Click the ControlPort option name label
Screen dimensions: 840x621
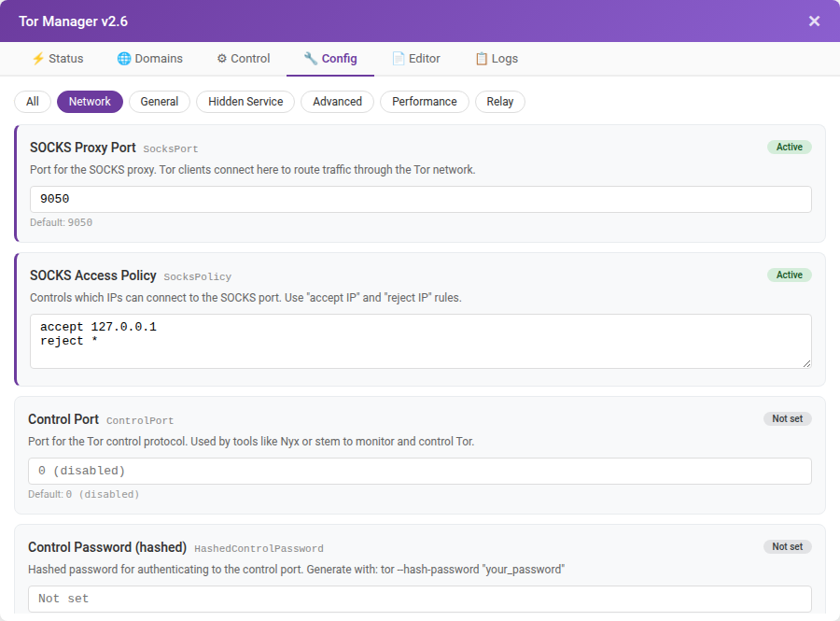click(x=140, y=420)
